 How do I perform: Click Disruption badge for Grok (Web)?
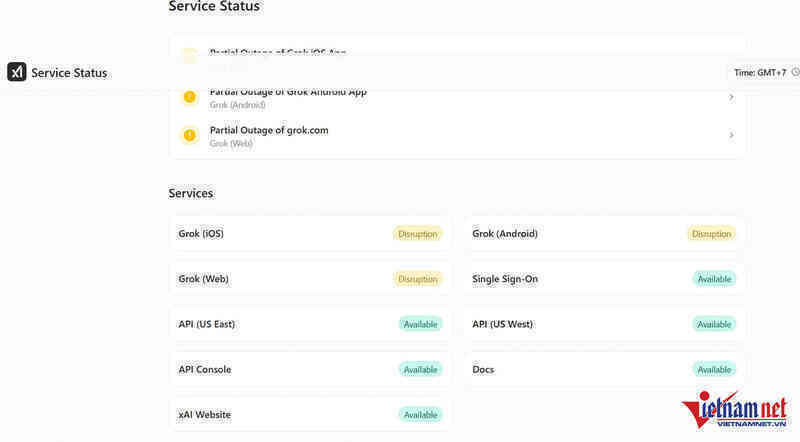click(417, 279)
